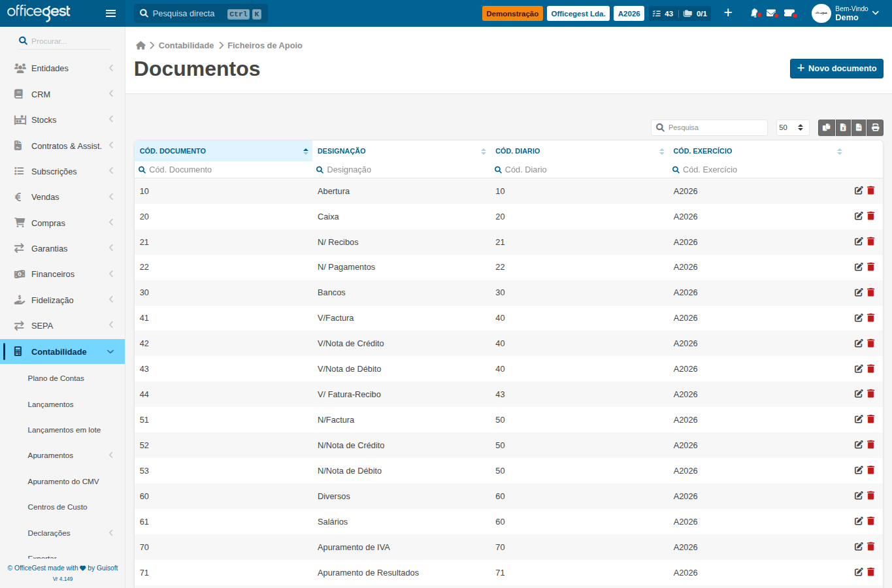The image size is (892, 588).
Task: Edit document 22 N/ Pagamentos
Action: [x=859, y=267]
